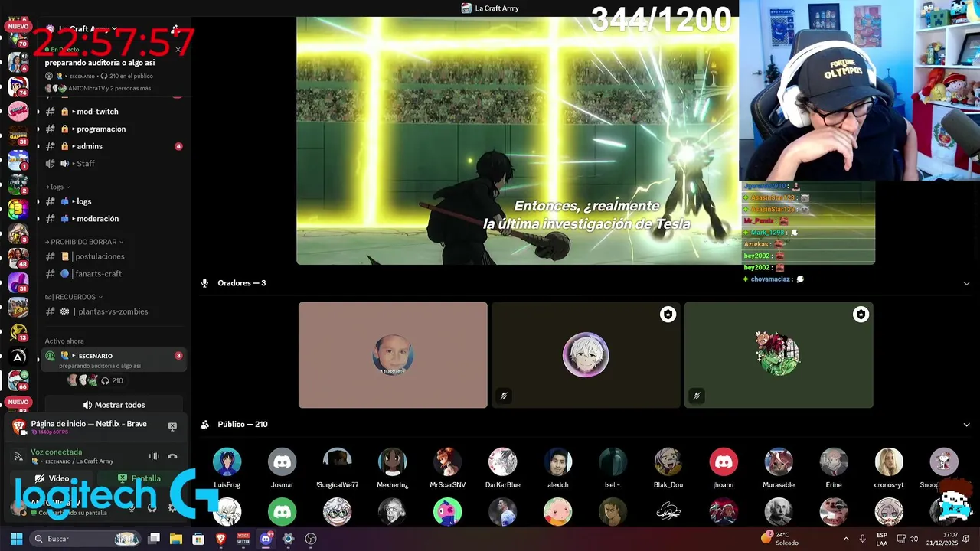Image resolution: width=980 pixels, height=551 pixels.
Task: Click the Brave icon in stream panel
Action: point(19,426)
